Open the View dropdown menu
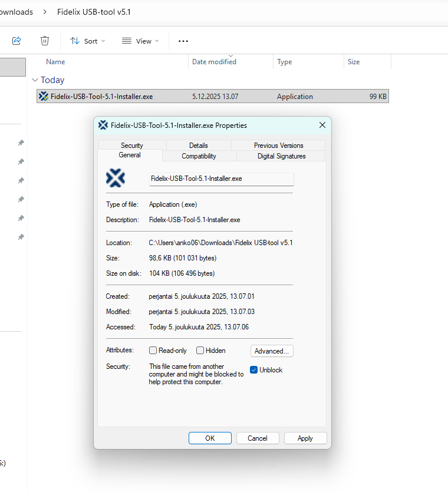 pyautogui.click(x=140, y=41)
